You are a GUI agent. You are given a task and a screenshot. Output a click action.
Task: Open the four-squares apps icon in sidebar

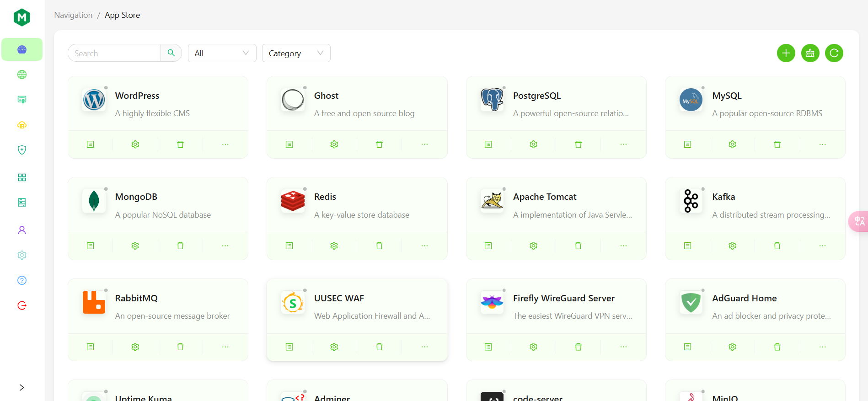click(x=22, y=177)
